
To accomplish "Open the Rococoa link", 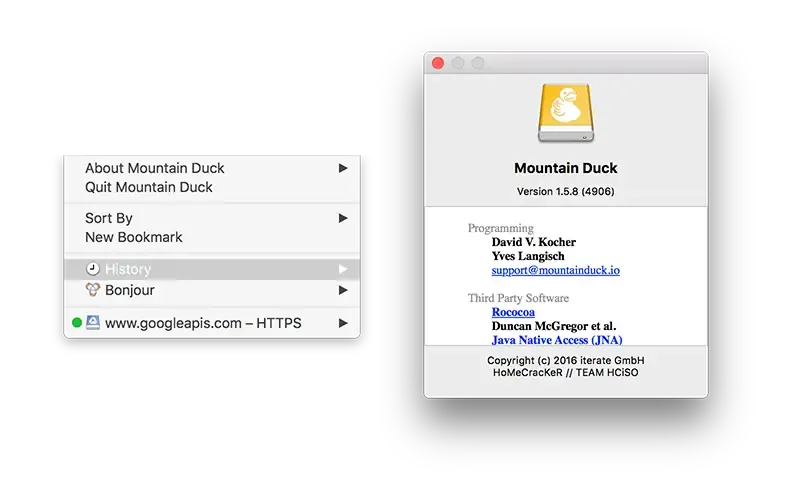I will click(x=513, y=312).
